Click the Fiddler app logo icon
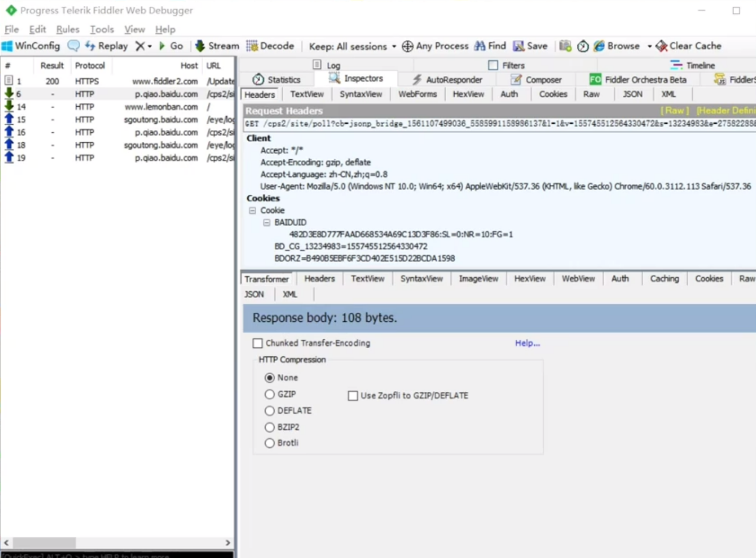Viewport: 756px width, 558px height. pos(11,10)
